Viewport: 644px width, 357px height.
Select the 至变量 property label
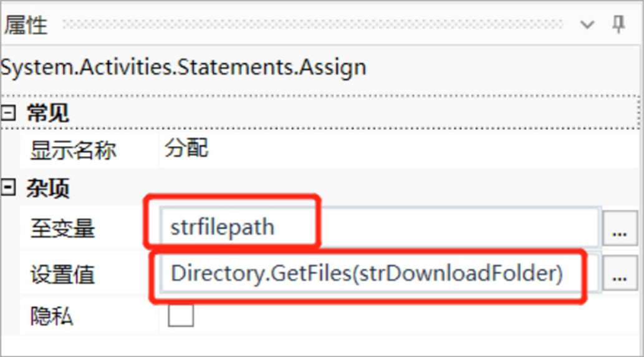pyautogui.click(x=62, y=228)
